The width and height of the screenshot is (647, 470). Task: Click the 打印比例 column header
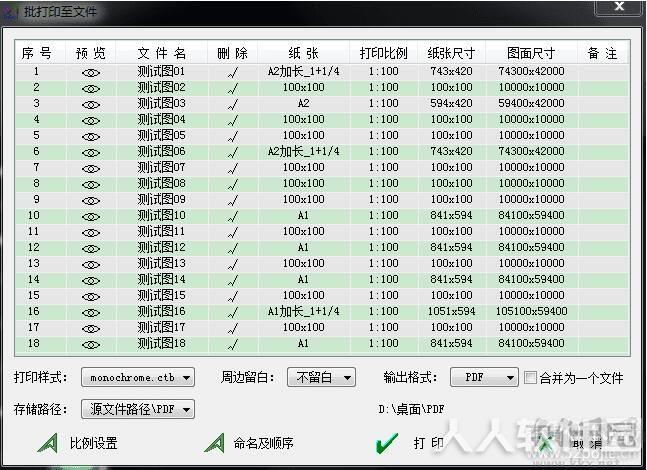(383, 53)
